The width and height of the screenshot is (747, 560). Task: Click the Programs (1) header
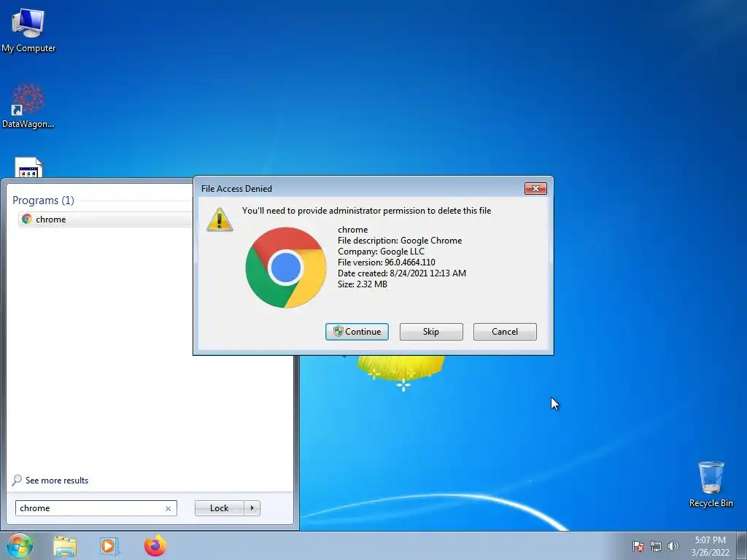[x=43, y=200]
